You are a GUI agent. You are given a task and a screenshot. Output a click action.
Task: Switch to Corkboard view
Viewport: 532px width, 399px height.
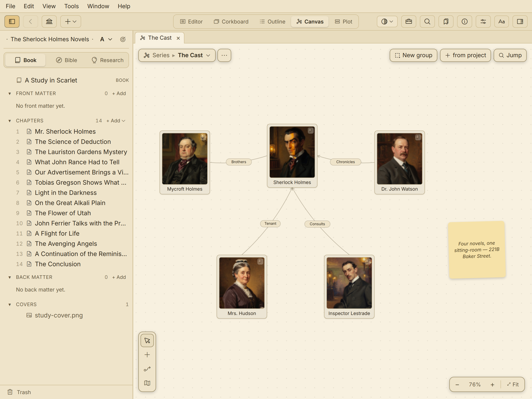231,22
